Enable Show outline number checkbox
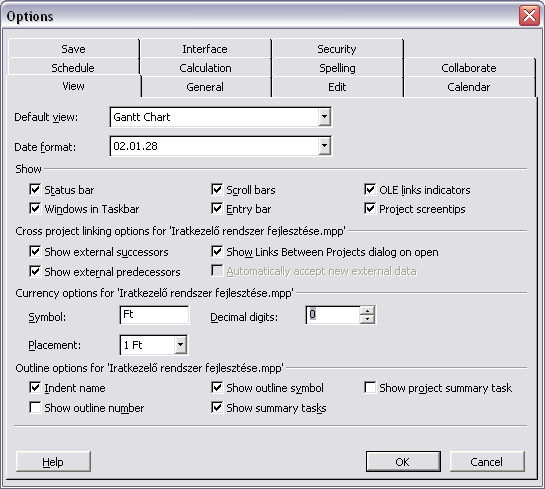The width and height of the screenshot is (545, 489). (x=35, y=407)
